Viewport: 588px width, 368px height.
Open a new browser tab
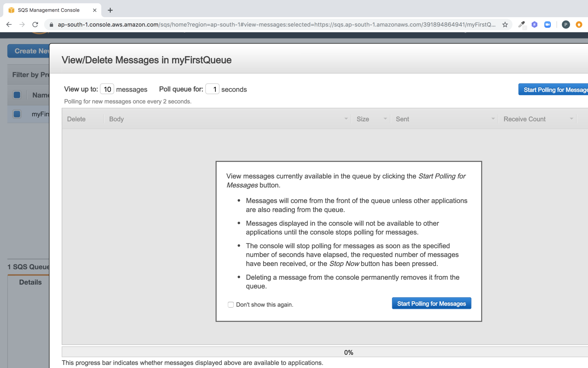pos(110,10)
